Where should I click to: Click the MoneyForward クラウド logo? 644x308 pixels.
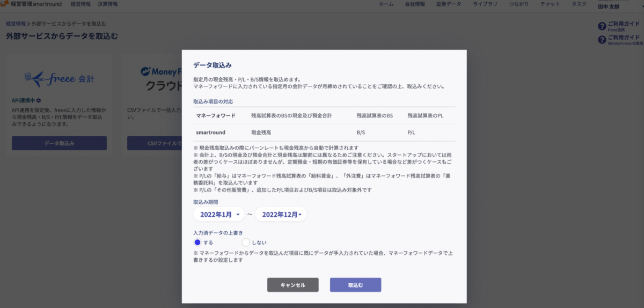click(161, 79)
